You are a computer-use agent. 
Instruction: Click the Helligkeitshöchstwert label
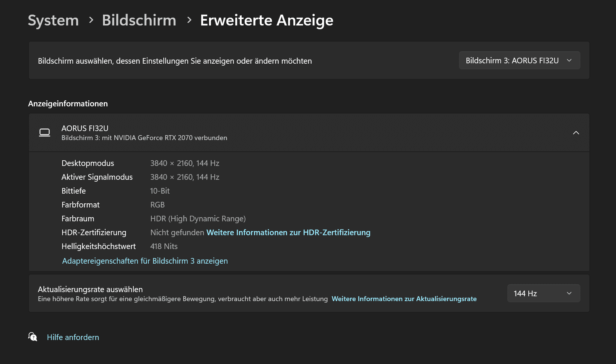(x=99, y=246)
